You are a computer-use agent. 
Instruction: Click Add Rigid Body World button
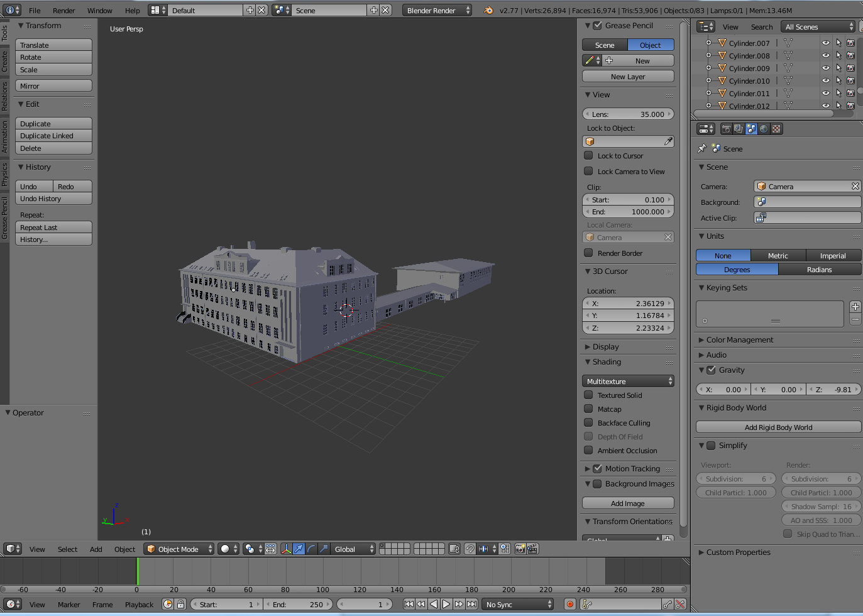pos(778,427)
